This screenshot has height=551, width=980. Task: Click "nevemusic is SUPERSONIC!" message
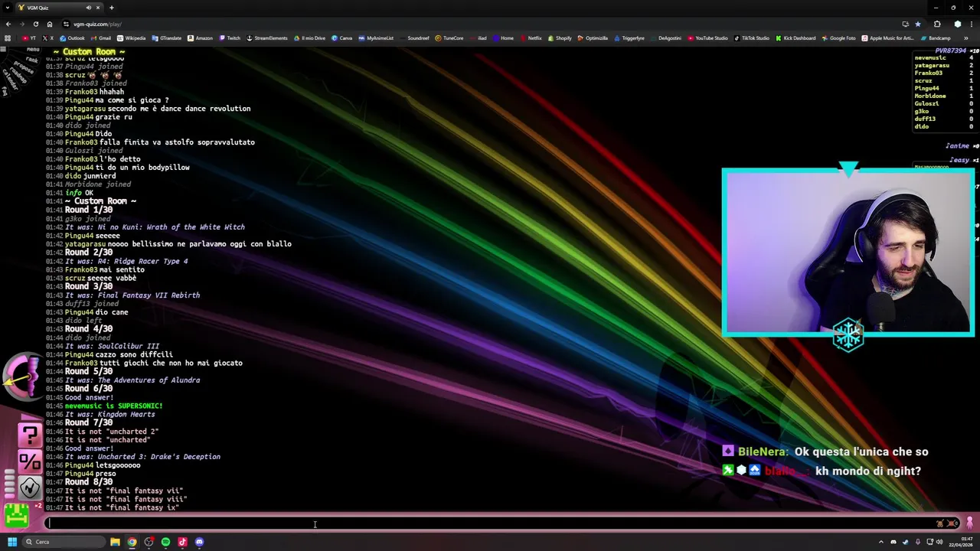[x=114, y=406]
